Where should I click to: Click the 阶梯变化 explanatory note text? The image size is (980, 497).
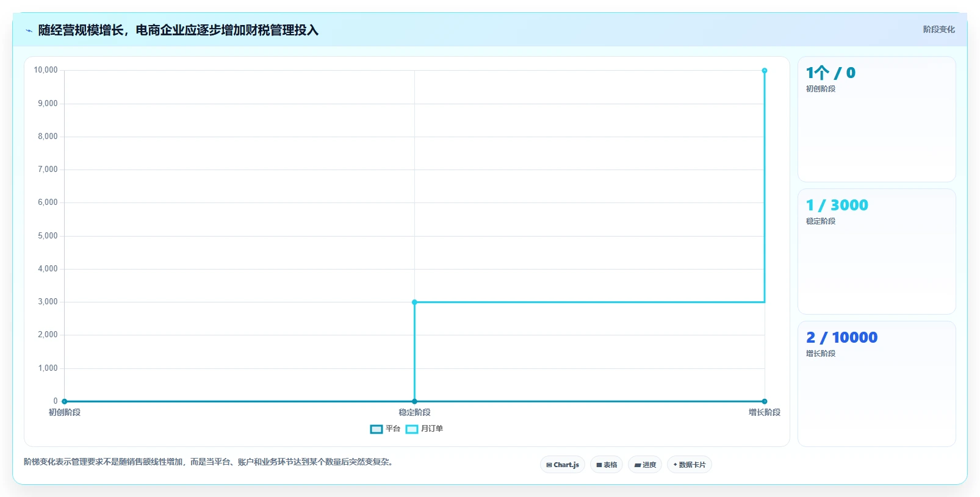click(210, 462)
